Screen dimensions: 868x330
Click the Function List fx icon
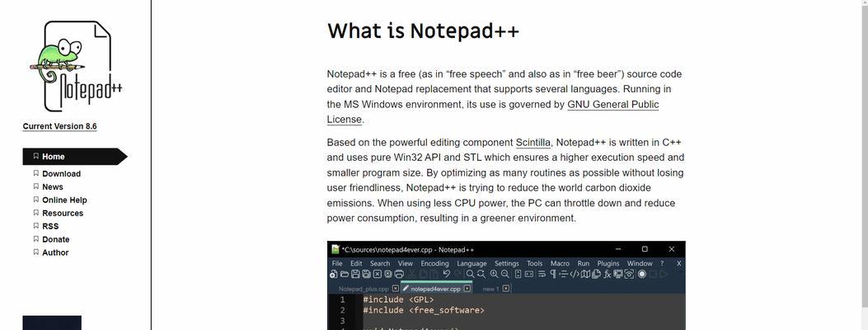point(608,274)
